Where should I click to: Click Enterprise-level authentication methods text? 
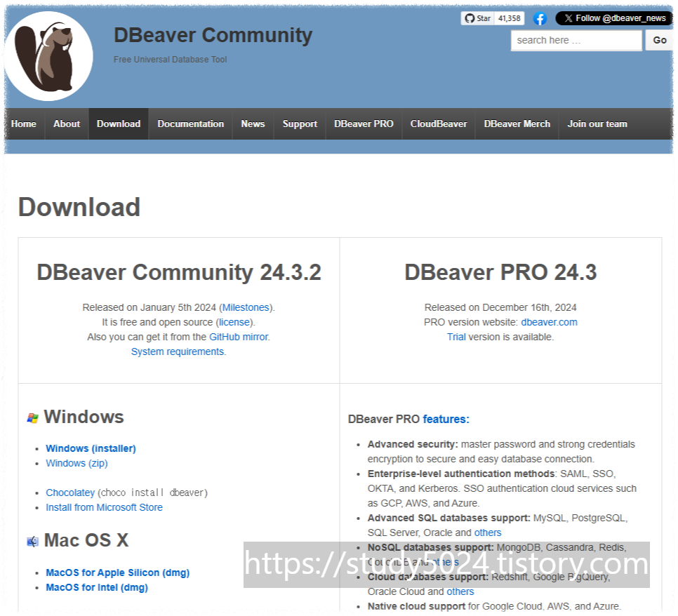[x=461, y=474]
